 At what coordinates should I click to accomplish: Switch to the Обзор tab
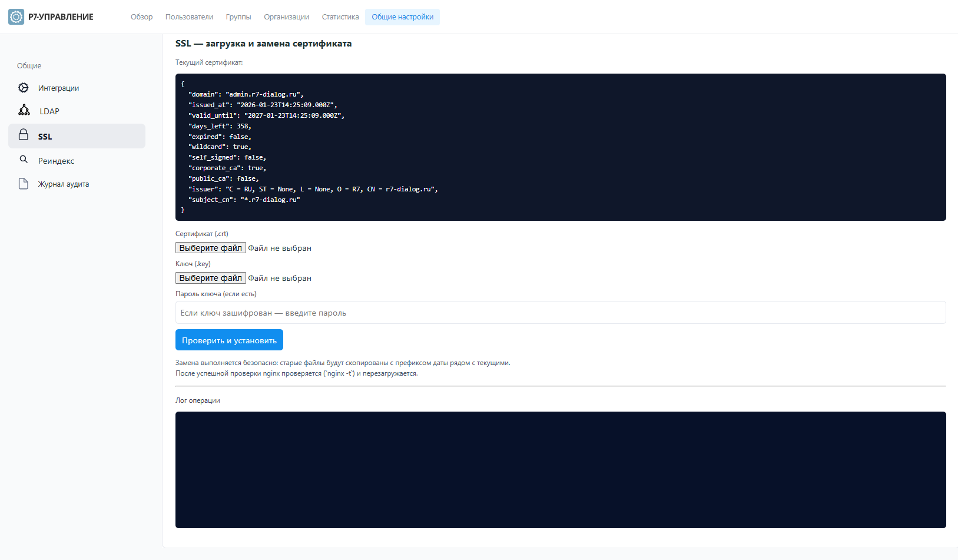point(141,17)
